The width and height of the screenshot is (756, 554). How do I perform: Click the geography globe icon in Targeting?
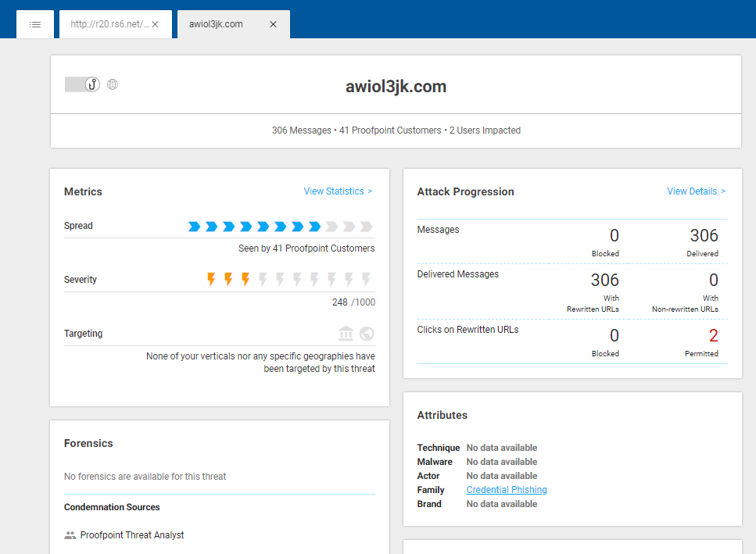pyautogui.click(x=366, y=334)
